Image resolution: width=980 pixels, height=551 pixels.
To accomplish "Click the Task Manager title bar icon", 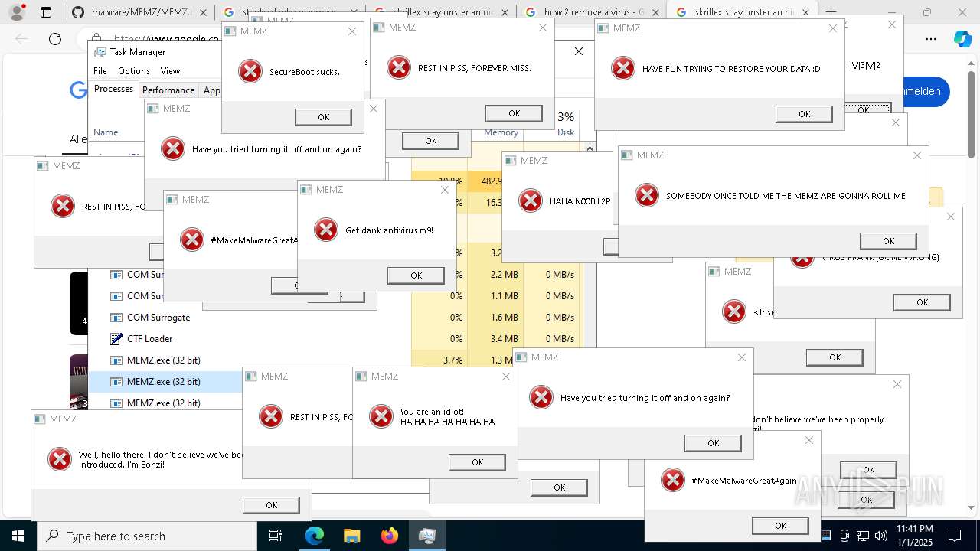I will click(x=100, y=52).
